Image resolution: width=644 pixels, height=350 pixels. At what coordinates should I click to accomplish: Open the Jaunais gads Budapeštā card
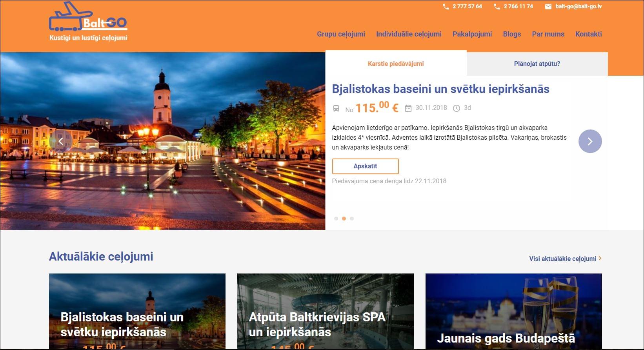click(514, 311)
